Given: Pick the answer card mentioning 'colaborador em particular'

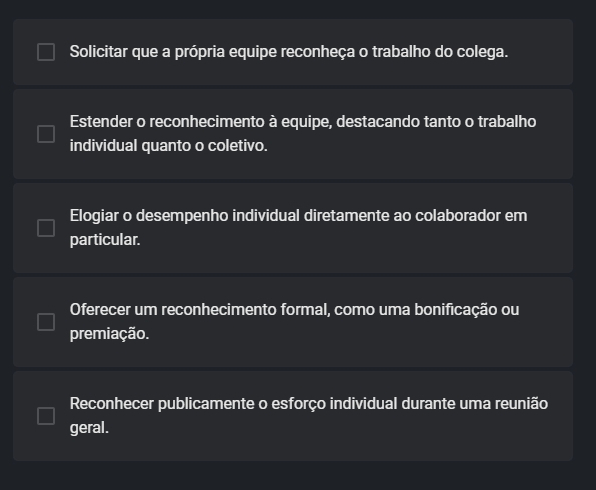Looking at the screenshot, I should (293, 228).
